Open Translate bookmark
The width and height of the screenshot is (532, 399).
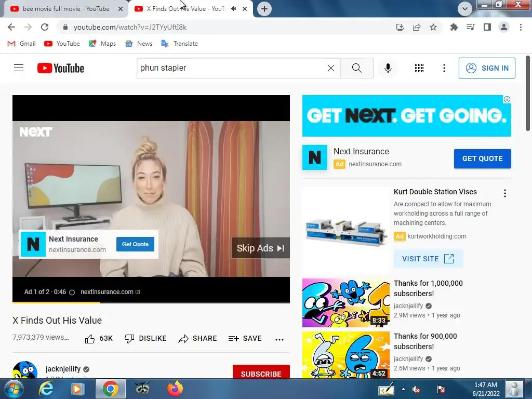coord(179,44)
